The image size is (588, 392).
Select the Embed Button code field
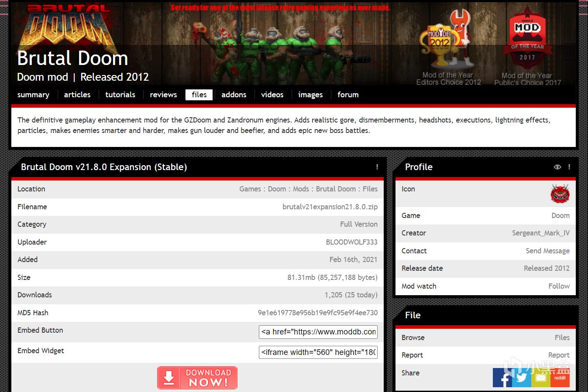[x=318, y=332]
